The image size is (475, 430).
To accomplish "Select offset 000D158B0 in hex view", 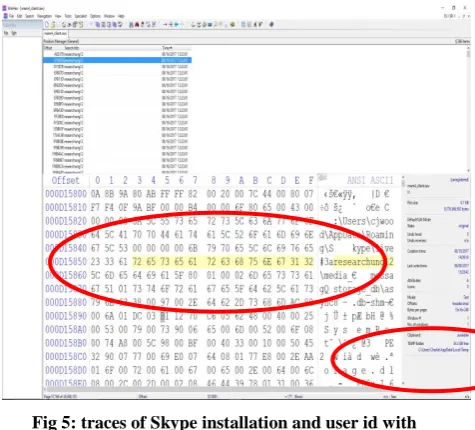I will pos(66,343).
